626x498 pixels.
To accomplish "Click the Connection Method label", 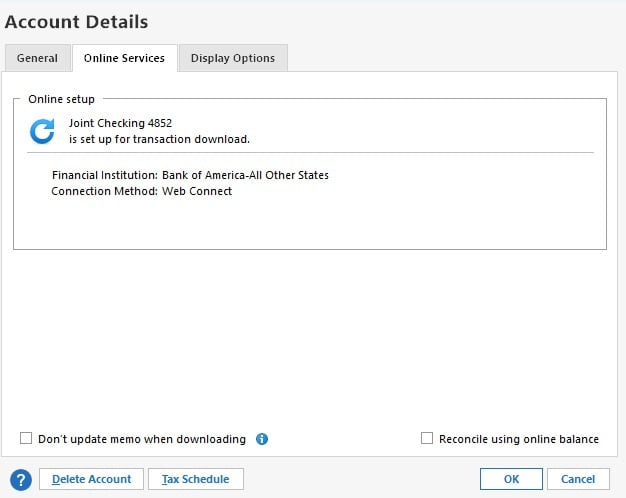I will pos(105,191).
